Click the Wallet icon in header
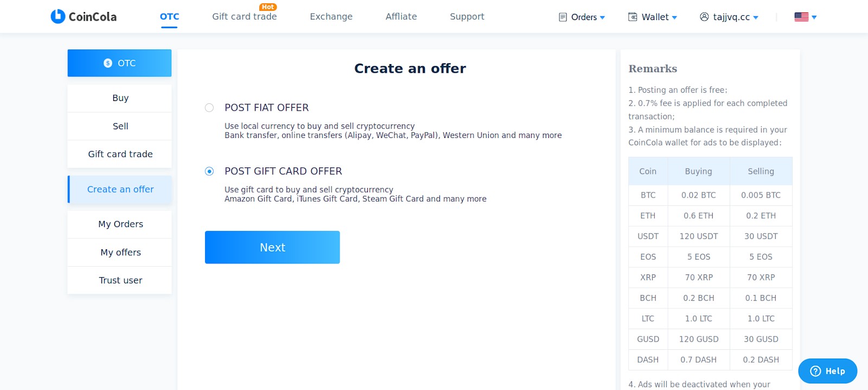 [x=633, y=17]
